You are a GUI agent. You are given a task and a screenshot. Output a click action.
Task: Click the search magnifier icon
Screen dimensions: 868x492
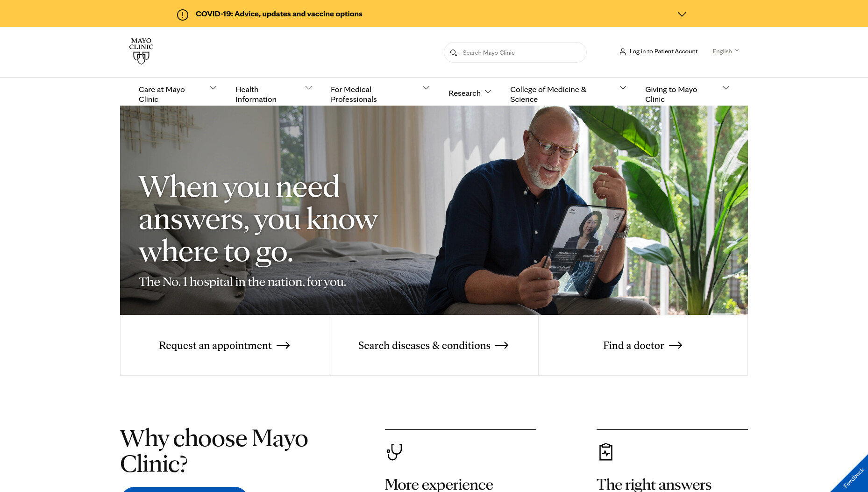(x=453, y=53)
